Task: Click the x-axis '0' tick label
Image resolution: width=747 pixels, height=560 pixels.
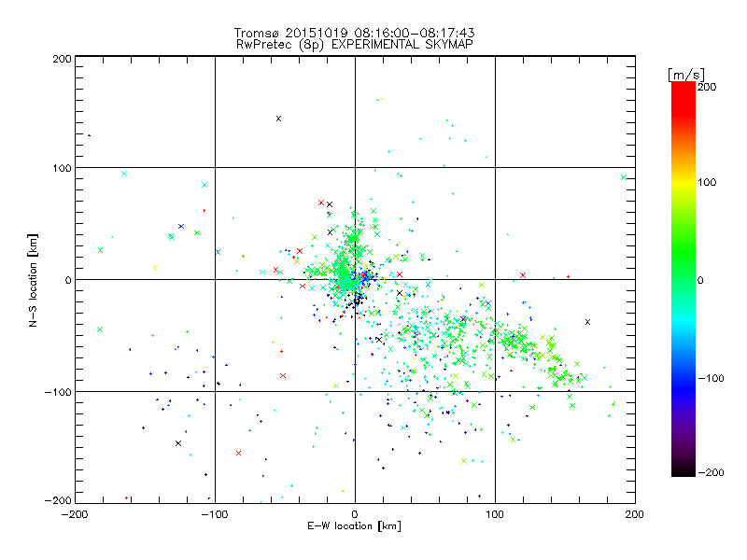Action: tap(355, 514)
